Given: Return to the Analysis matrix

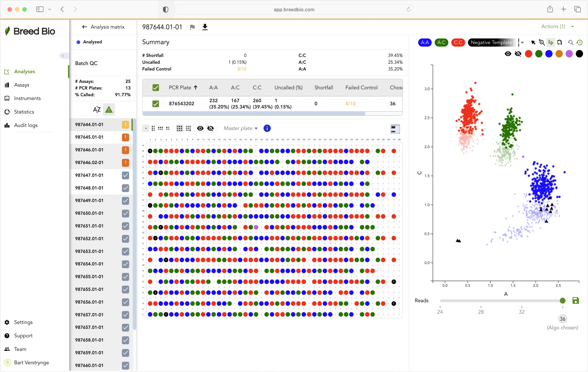Looking at the screenshot, I should click(104, 27).
